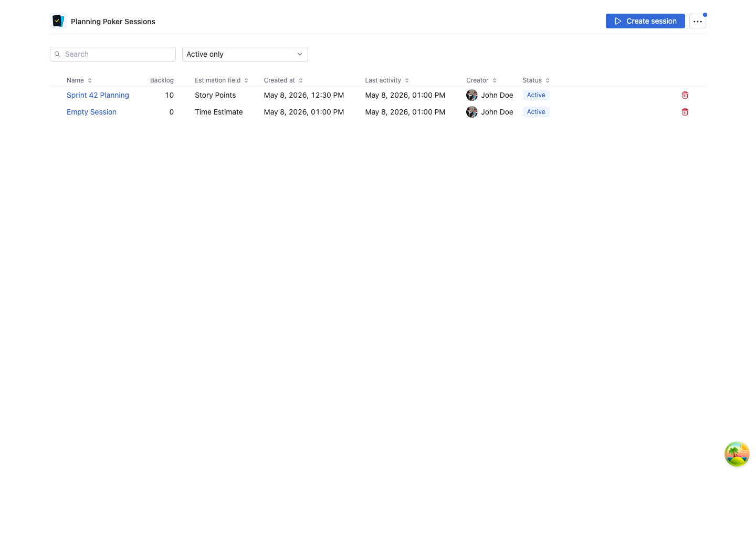Click the Planning Poker Sessions page title
The height and width of the screenshot is (538, 756).
click(113, 22)
